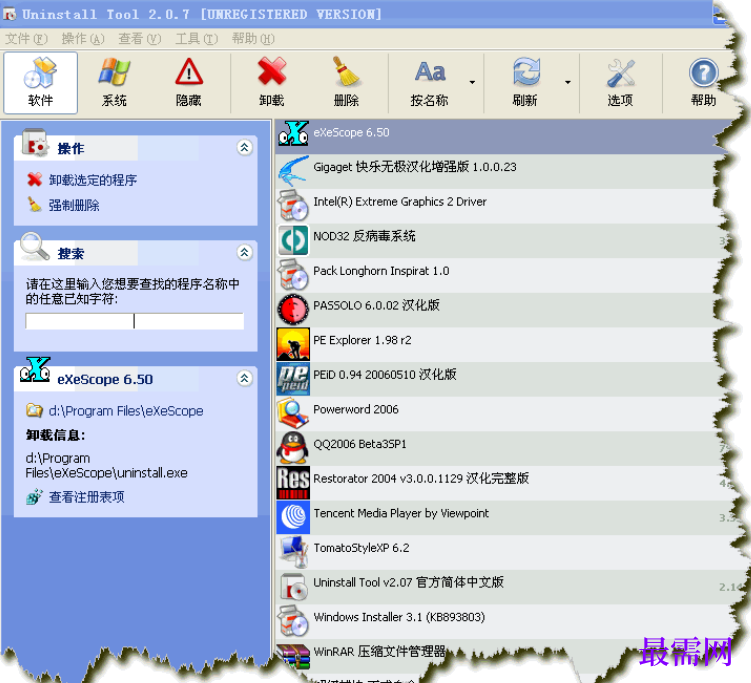Screen dimensions: 751x683
Task: Switch to the 系统 (System) view icon
Action: (114, 72)
